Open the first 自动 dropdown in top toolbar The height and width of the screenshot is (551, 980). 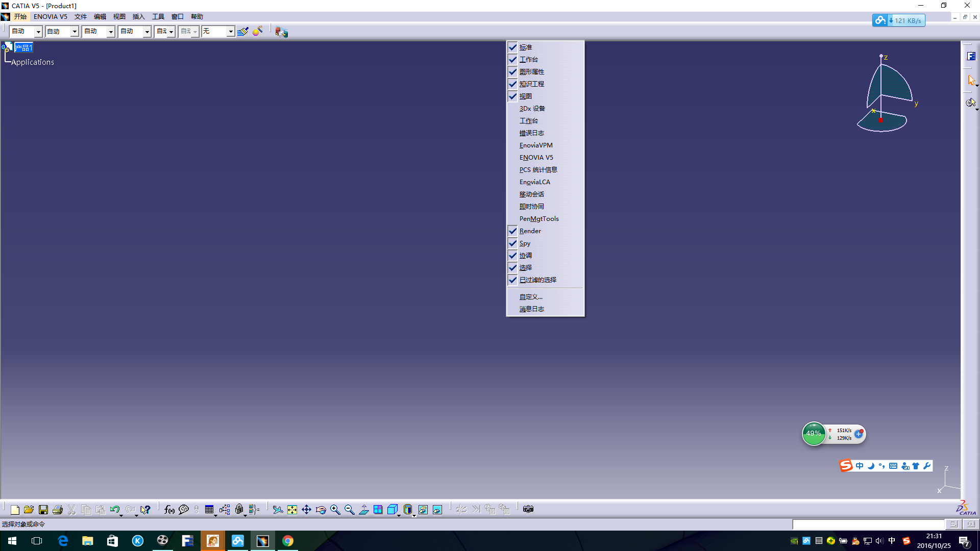click(x=38, y=32)
